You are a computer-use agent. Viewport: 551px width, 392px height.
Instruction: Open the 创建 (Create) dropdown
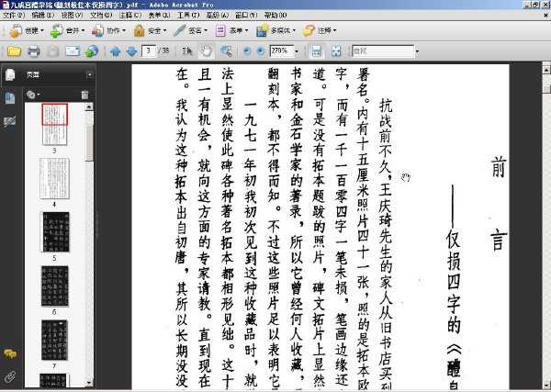[x=27, y=30]
